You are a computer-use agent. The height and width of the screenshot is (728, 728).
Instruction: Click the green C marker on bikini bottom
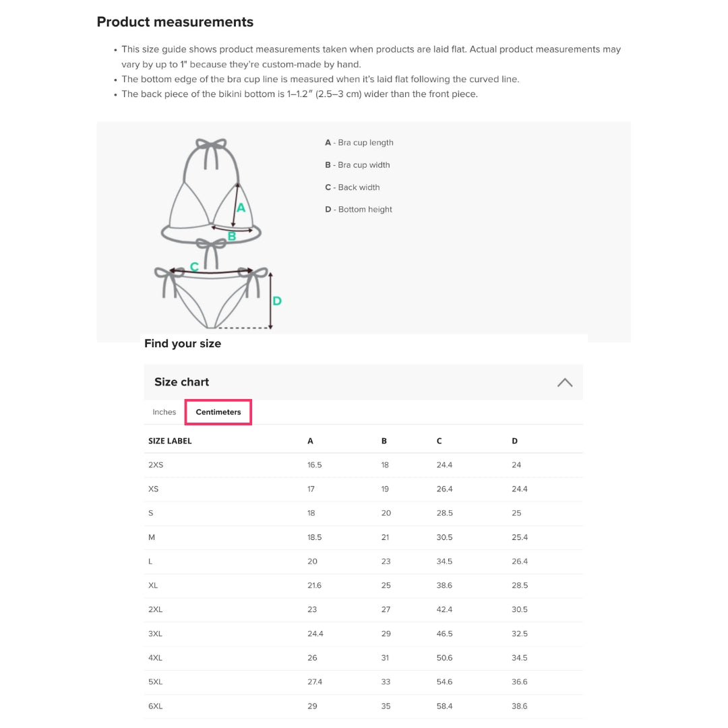pyautogui.click(x=194, y=267)
